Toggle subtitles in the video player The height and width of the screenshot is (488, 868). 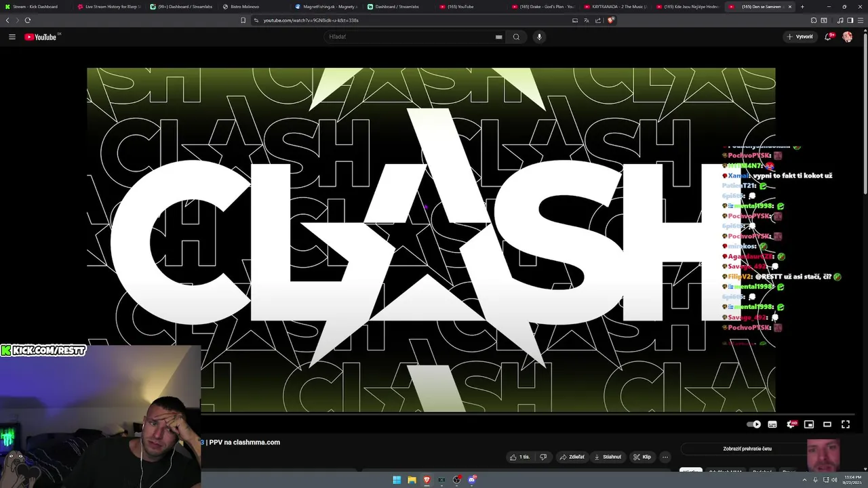(772, 424)
